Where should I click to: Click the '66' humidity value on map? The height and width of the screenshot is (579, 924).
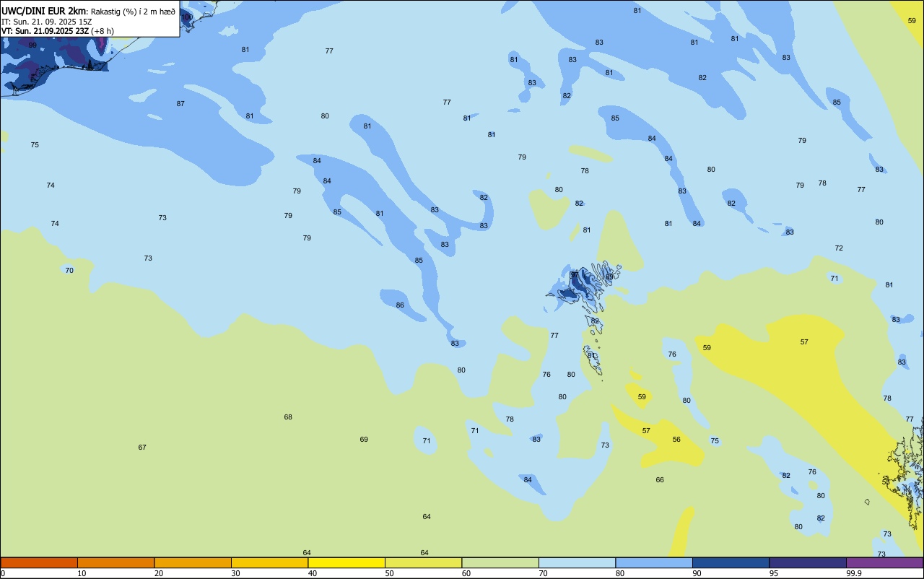coord(660,480)
